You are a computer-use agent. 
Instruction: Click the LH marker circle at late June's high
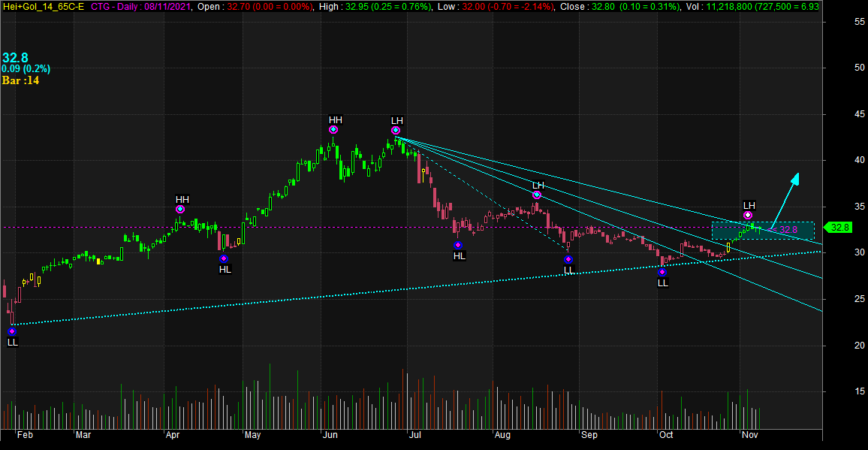(x=396, y=130)
